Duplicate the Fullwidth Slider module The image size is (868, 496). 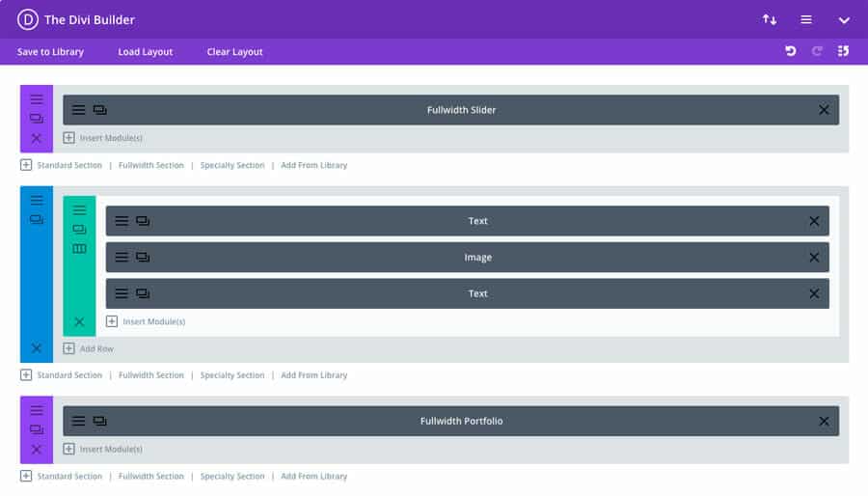point(99,110)
